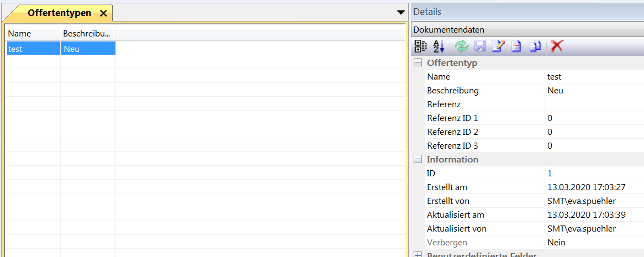Click the Beschreibung value field Neu
The height and width of the screenshot is (257, 644).
pos(594,91)
